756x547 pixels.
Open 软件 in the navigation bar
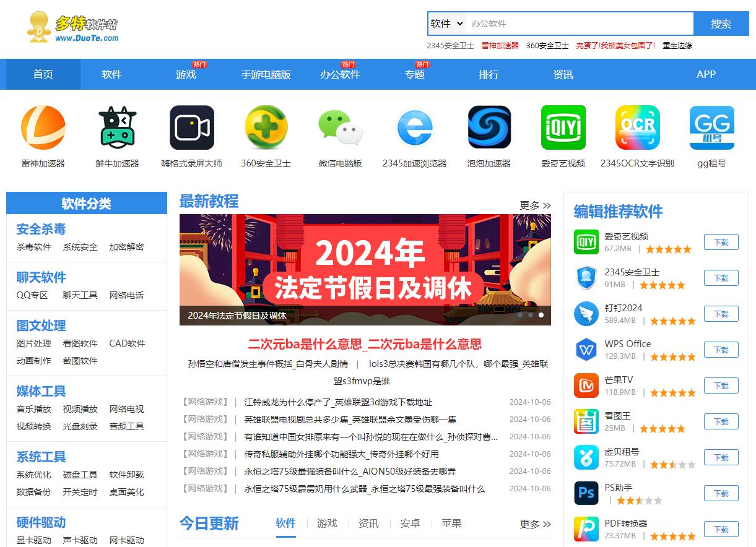tap(112, 74)
